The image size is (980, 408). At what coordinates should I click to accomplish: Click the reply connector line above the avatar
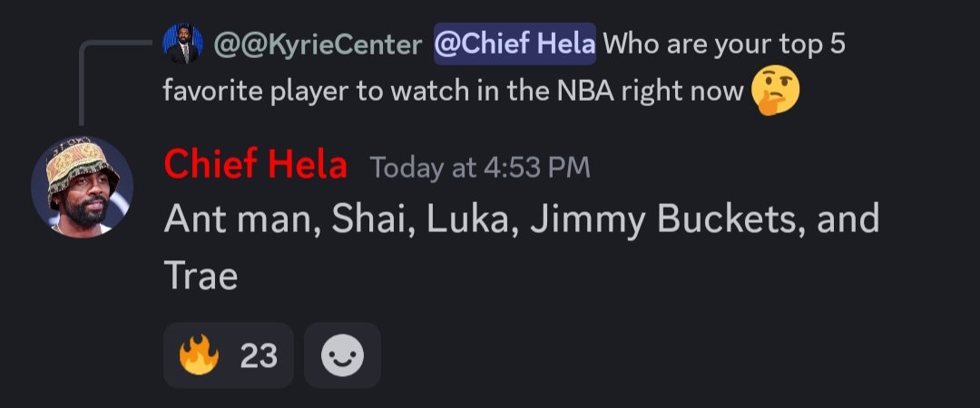pos(81,82)
